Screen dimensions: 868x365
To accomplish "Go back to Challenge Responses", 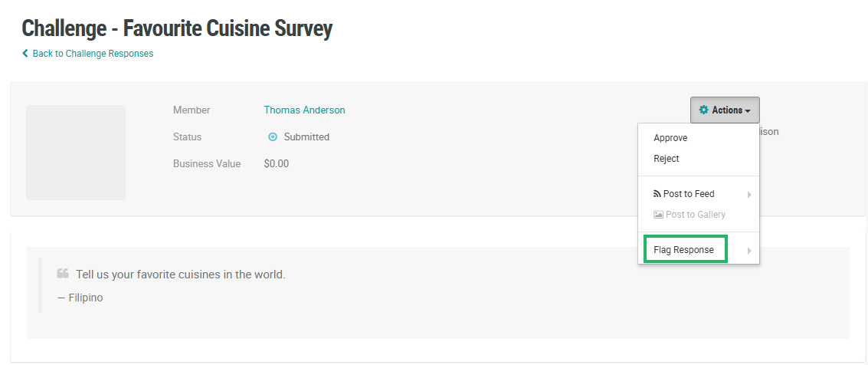I will point(93,54).
